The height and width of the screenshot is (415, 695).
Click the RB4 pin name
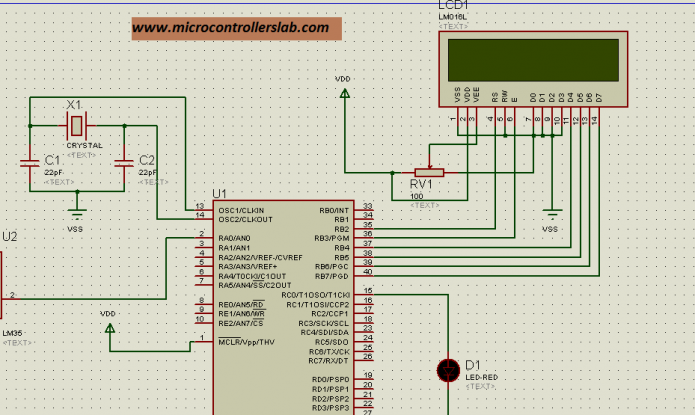point(342,248)
